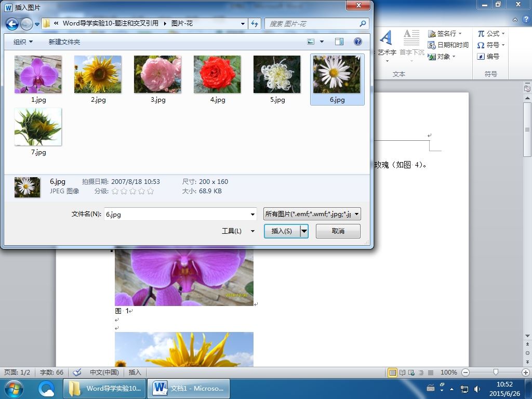Image resolution: width=532 pixels, height=399 pixels.
Task: Minimize the Word ribbon with the caret
Action: tap(515, 20)
